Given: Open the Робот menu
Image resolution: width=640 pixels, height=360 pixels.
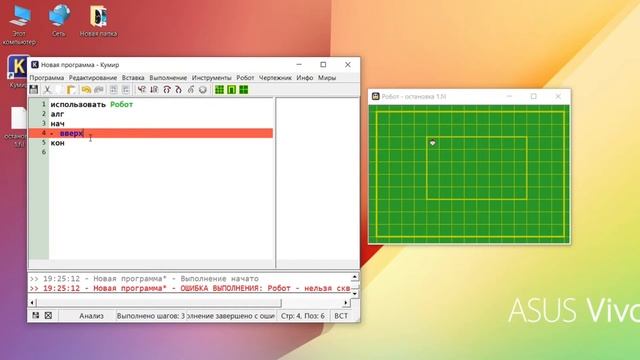Looking at the screenshot, I should pos(245,78).
